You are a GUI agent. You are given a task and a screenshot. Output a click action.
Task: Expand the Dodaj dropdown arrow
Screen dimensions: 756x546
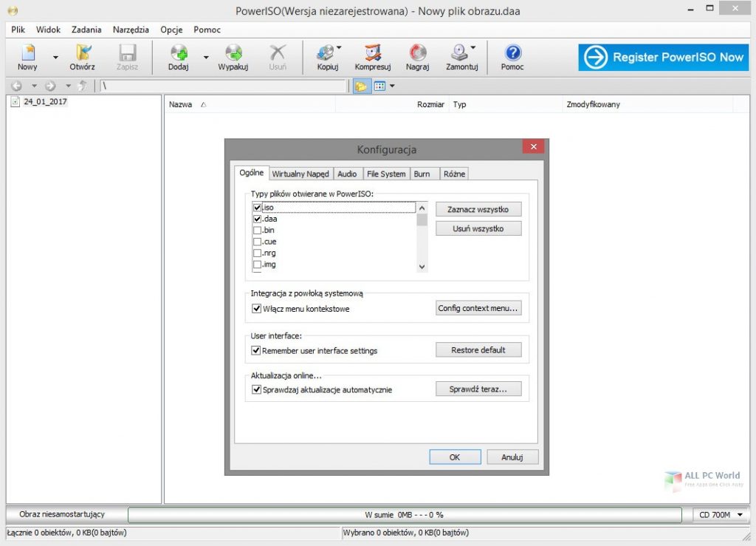(206, 58)
